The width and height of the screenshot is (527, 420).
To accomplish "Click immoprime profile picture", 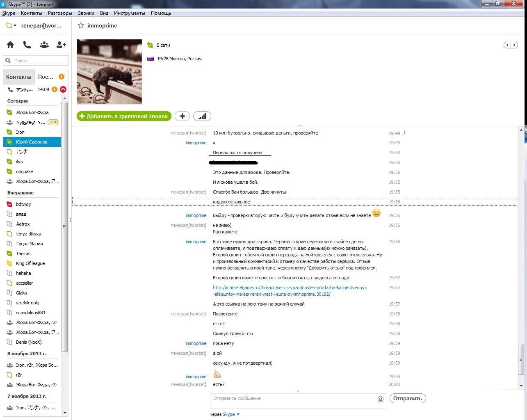I will 110,72.
